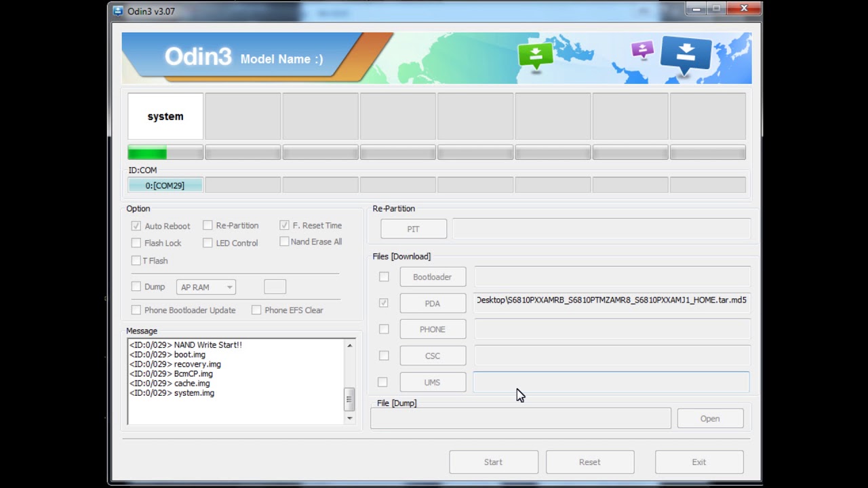Toggle the PDA file checkbox
Image resolution: width=868 pixels, height=488 pixels.
tap(384, 303)
